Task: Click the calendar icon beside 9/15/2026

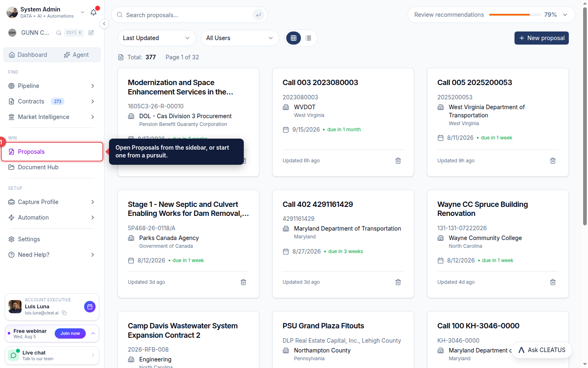Action: [x=286, y=130]
